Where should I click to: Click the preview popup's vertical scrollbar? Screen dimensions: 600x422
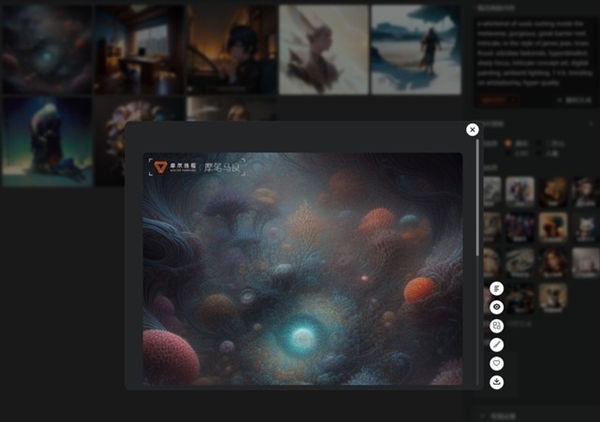tap(477, 198)
